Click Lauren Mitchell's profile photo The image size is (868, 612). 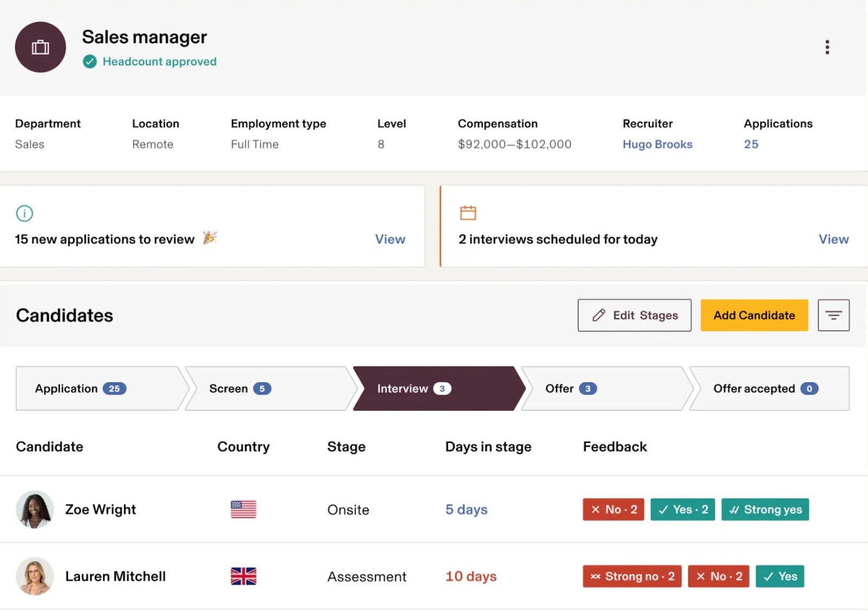pyautogui.click(x=35, y=576)
